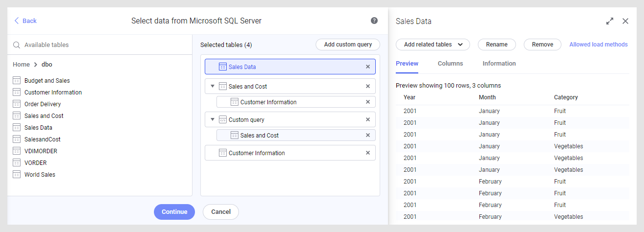Click the Custom query code icon

coord(223,119)
